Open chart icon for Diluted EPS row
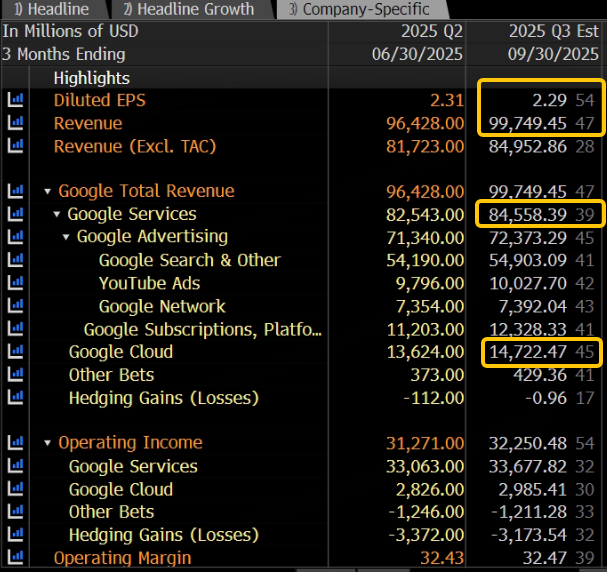Viewport: 607px width, 572px height. tap(15, 100)
